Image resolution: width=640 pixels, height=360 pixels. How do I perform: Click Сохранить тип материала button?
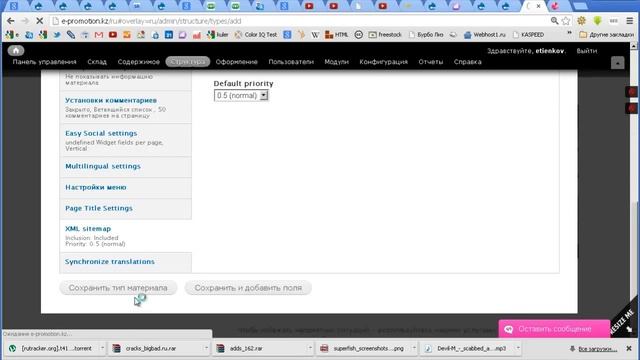(118, 288)
